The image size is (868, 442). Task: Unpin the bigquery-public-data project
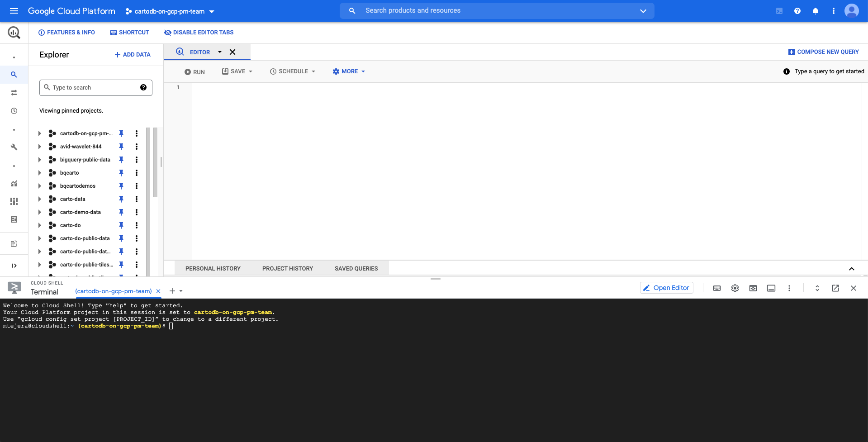[121, 160]
